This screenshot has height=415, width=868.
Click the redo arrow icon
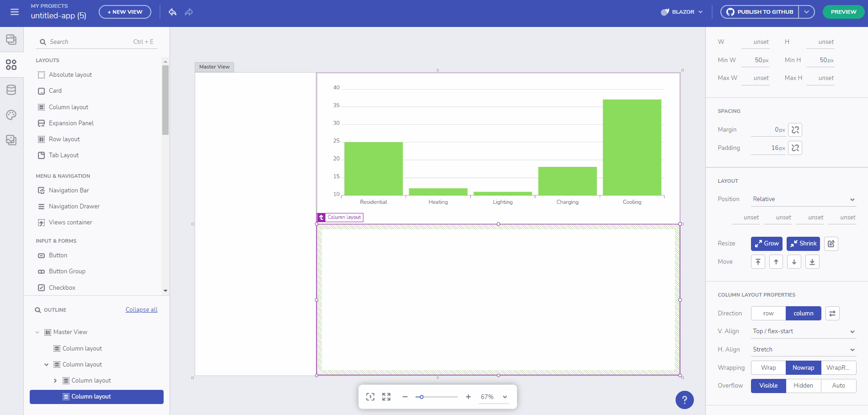coord(189,12)
